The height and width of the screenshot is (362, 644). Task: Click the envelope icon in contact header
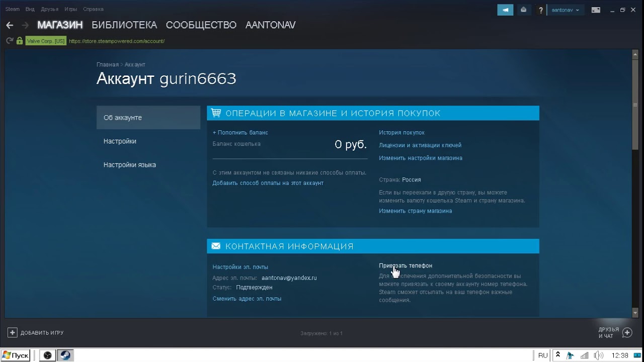point(216,246)
